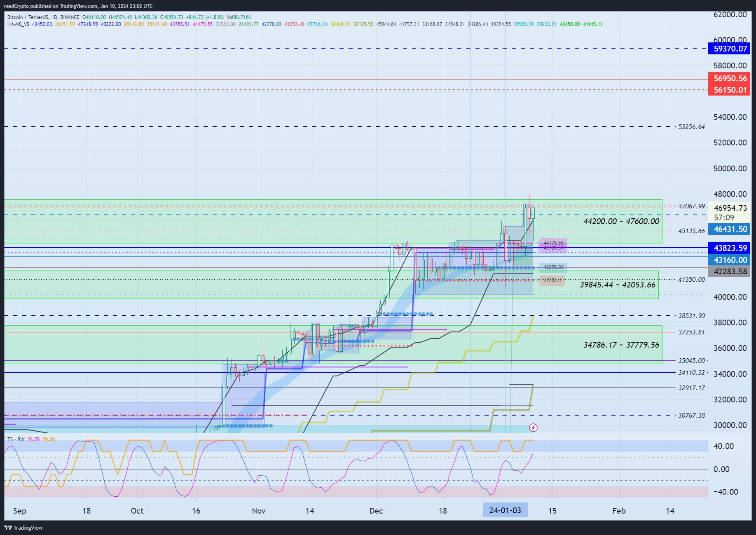The width and height of the screenshot is (756, 535).
Task: Click the Feb label on time axis
Action: [x=619, y=511]
